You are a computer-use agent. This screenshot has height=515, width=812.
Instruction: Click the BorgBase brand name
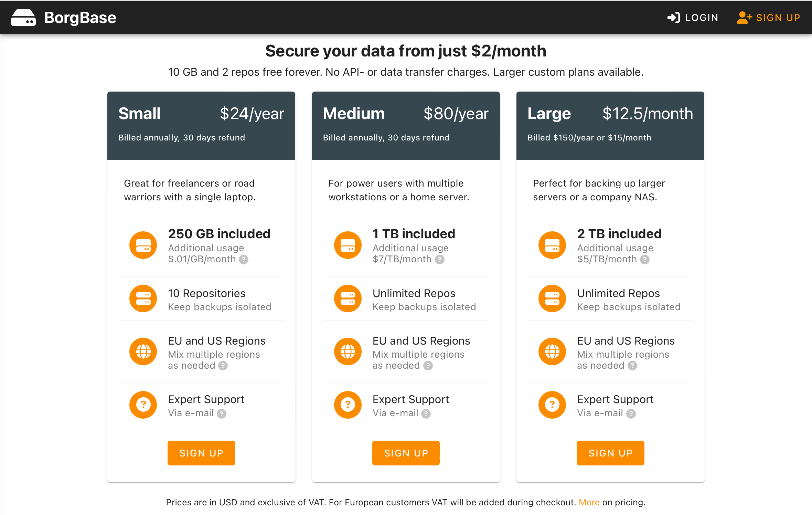[x=80, y=18]
